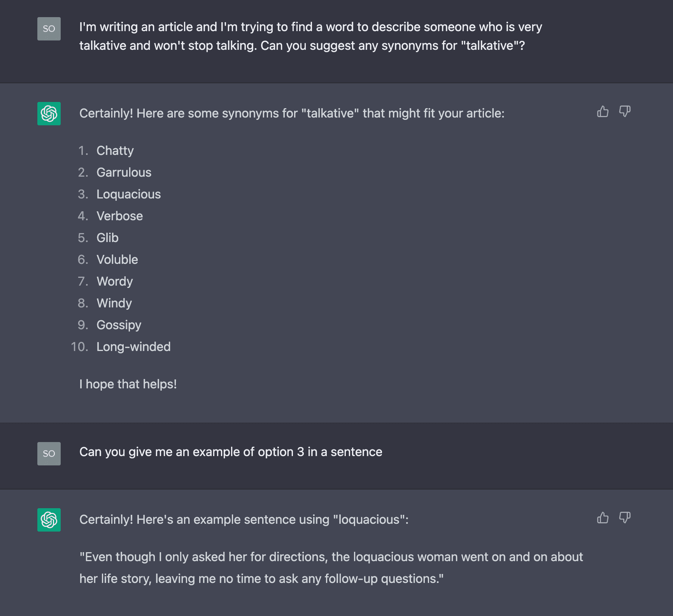Give thumbs up to the loquacious example reply
The height and width of the screenshot is (616, 673).
tap(602, 518)
